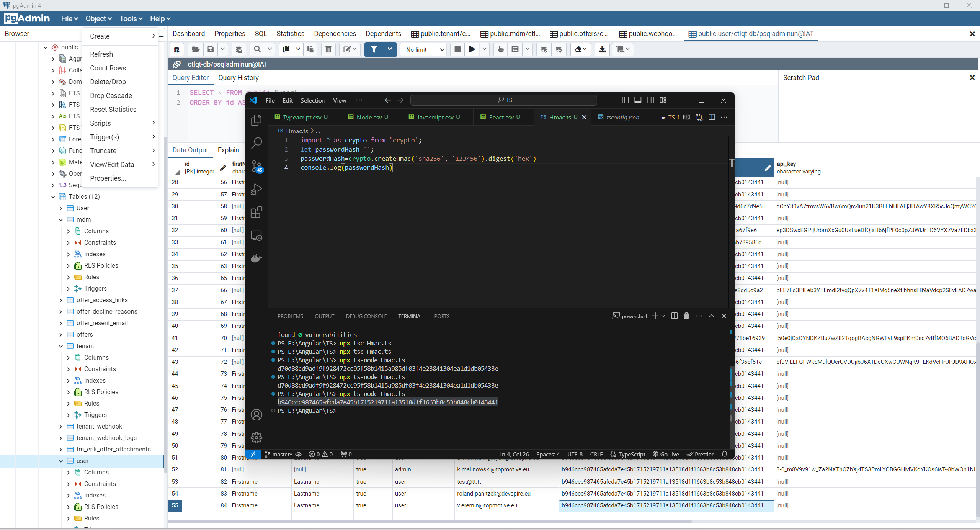Toggle VS Code primary sidebar layout
The width and height of the screenshot is (980, 530).
click(x=625, y=100)
